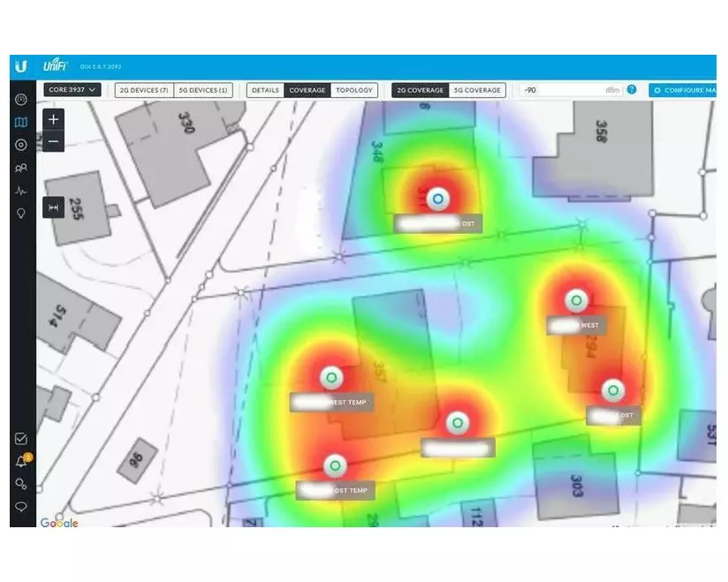Click the blue help question mark icon
Screen dimensions: 728x582
(632, 90)
